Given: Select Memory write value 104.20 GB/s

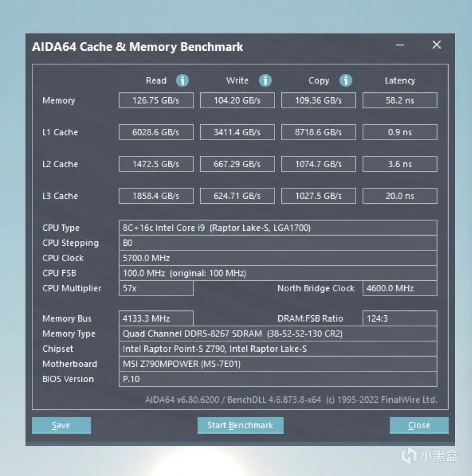Looking at the screenshot, I should (237, 100).
